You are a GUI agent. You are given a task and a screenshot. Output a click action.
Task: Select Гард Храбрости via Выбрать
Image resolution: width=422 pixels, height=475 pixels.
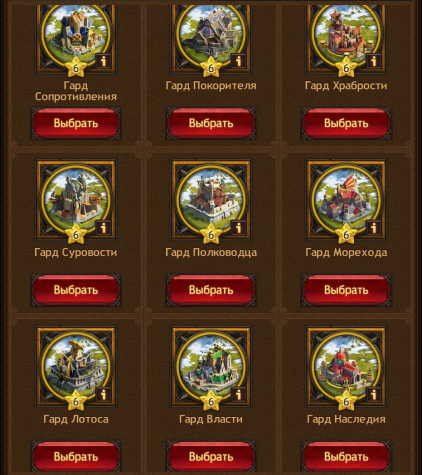(x=346, y=123)
